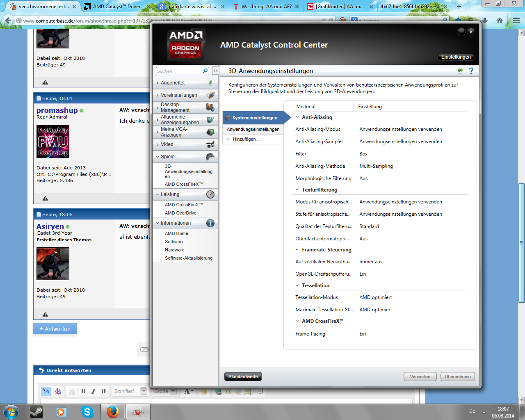Collapse the Informationen section
Image resolution: width=525 pixels, height=420 pixels.
(x=157, y=223)
